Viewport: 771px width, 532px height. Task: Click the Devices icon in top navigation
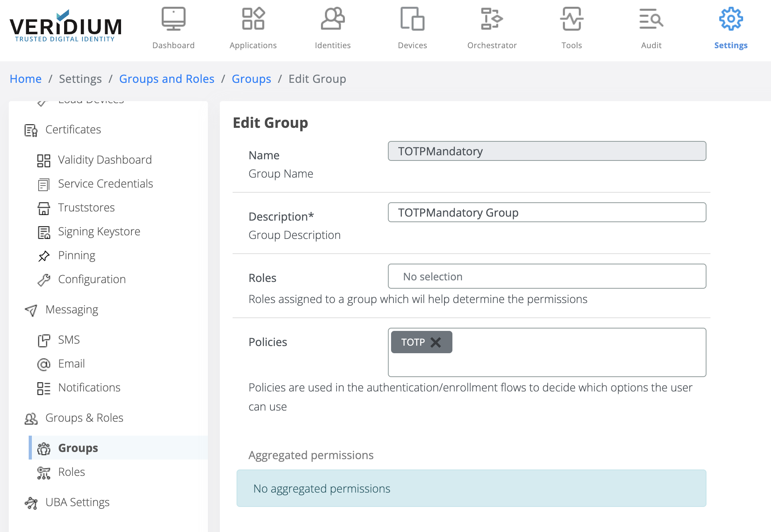(x=412, y=19)
